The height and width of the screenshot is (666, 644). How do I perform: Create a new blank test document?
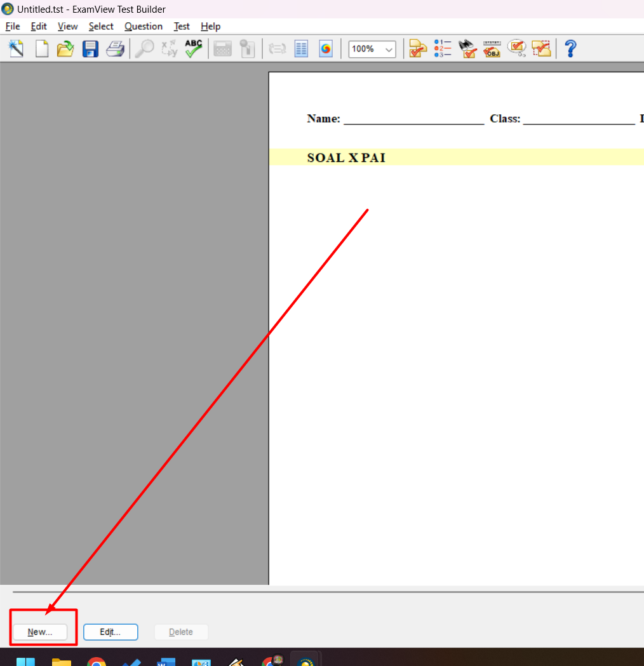tap(41, 49)
